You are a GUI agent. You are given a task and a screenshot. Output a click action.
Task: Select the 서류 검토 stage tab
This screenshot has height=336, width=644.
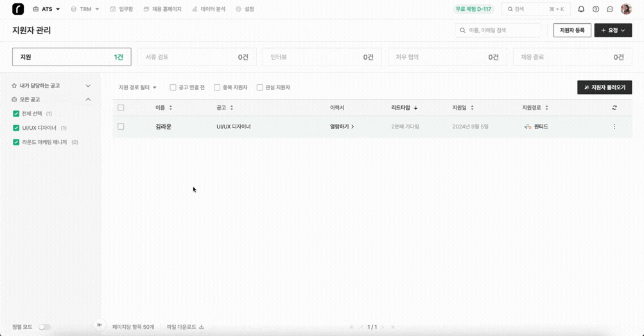pos(196,57)
